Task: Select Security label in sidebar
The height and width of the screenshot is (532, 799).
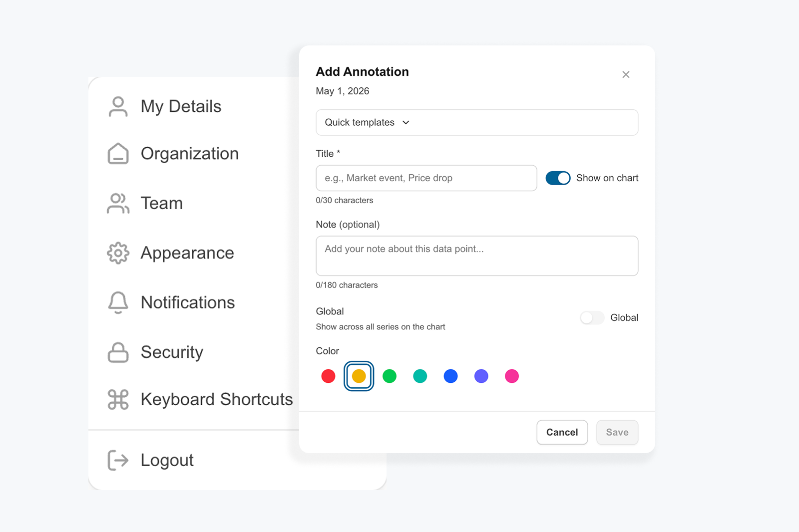Action: (x=172, y=352)
